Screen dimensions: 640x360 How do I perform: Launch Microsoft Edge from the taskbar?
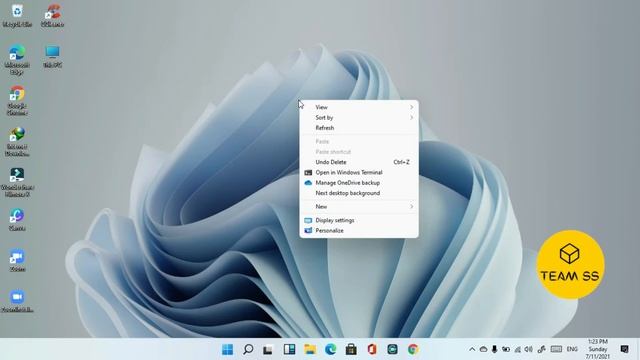(330, 349)
